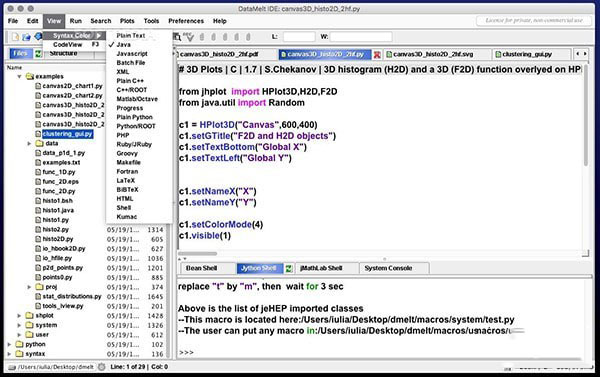Viewport: 600px width, 377px height.
Task: Click the right tab-scroll arrow in editor tabs
Action: click(x=585, y=54)
